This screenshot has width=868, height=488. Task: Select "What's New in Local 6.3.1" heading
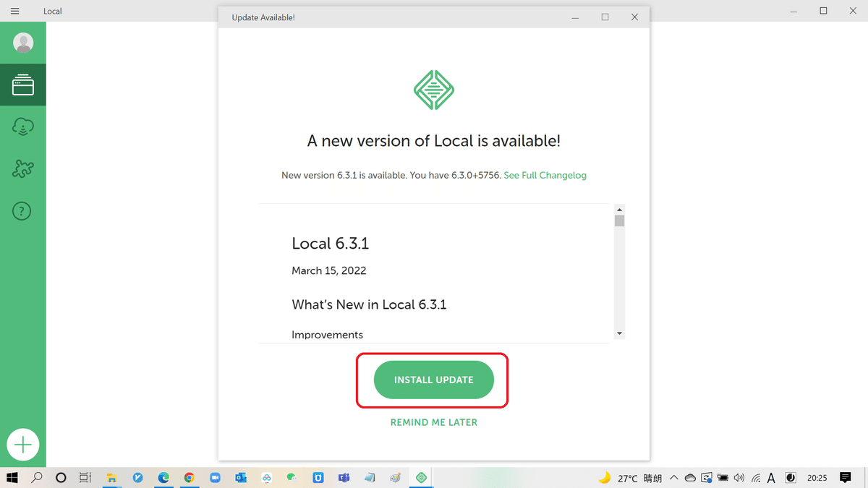point(369,304)
